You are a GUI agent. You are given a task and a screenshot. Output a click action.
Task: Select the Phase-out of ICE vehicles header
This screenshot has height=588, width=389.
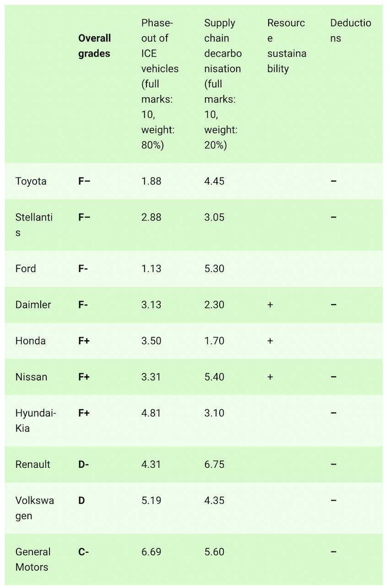click(x=159, y=84)
